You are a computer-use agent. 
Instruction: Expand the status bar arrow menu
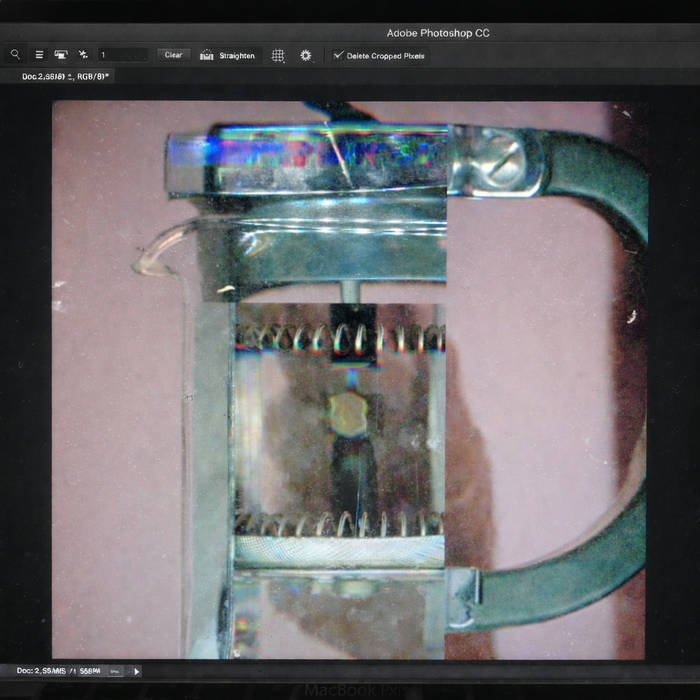[x=137, y=671]
